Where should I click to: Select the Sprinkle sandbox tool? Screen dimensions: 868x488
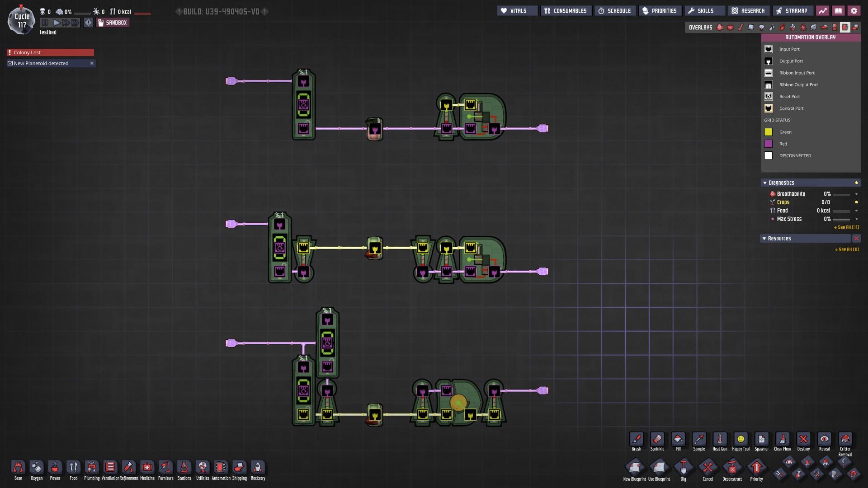[x=657, y=439]
